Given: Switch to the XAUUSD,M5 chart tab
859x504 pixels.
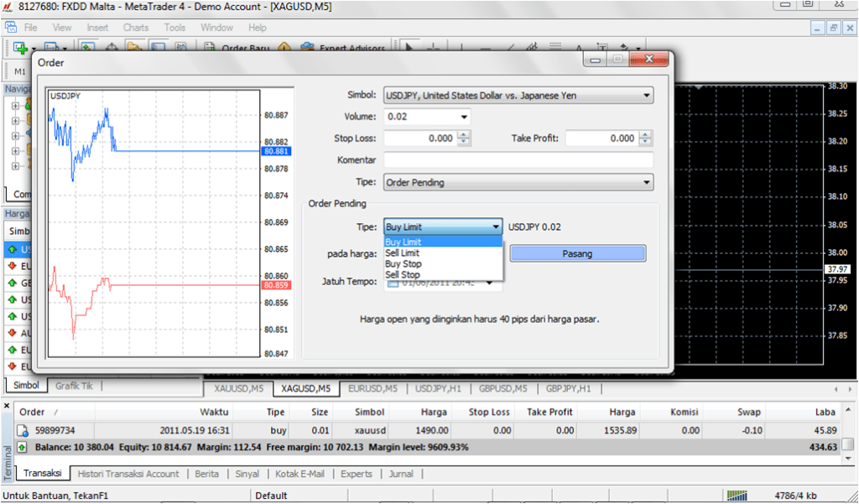Looking at the screenshot, I should coord(238,388).
